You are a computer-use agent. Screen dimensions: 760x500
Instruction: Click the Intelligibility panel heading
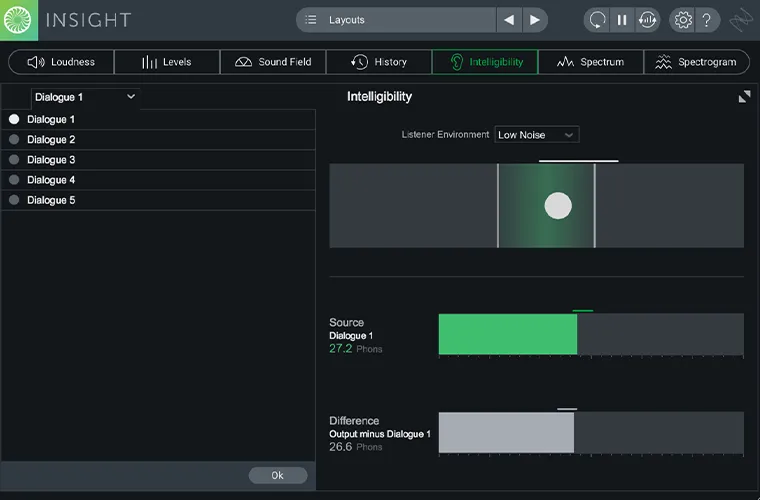pyautogui.click(x=379, y=96)
